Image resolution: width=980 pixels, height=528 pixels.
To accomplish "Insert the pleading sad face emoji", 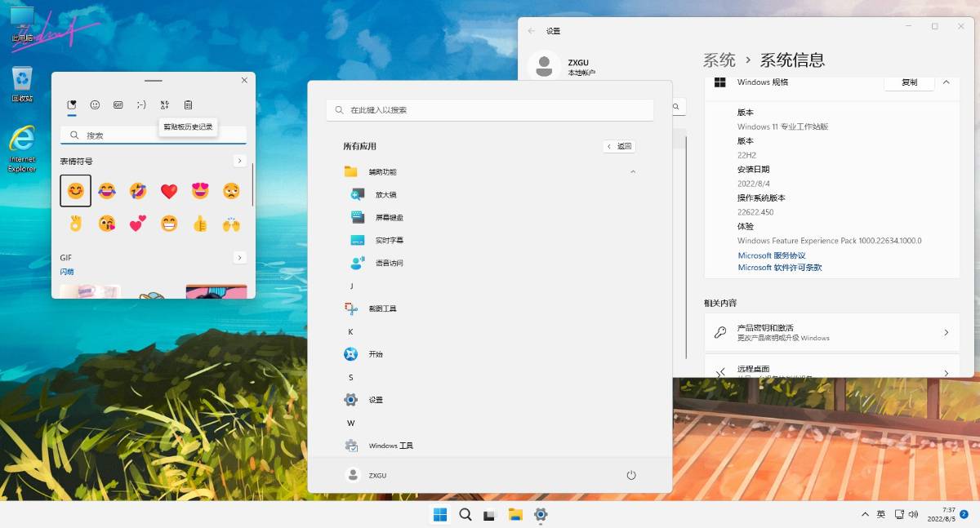I will point(231,191).
